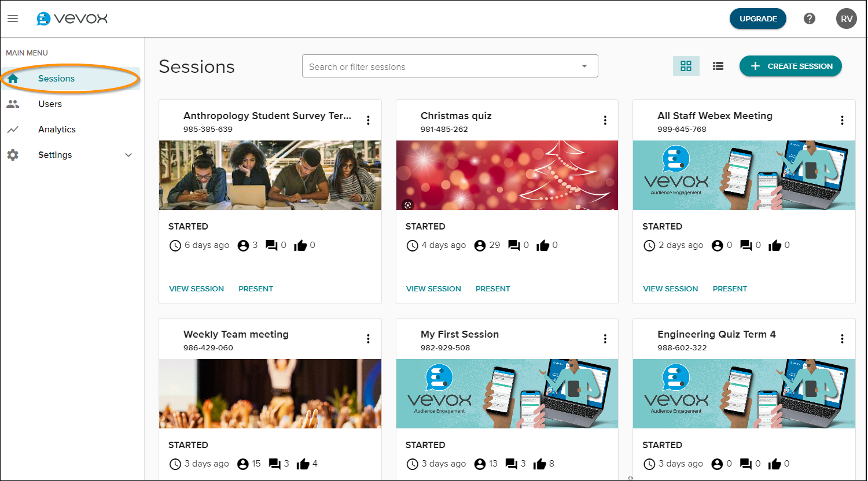Open the hamburger main menu

[13, 18]
